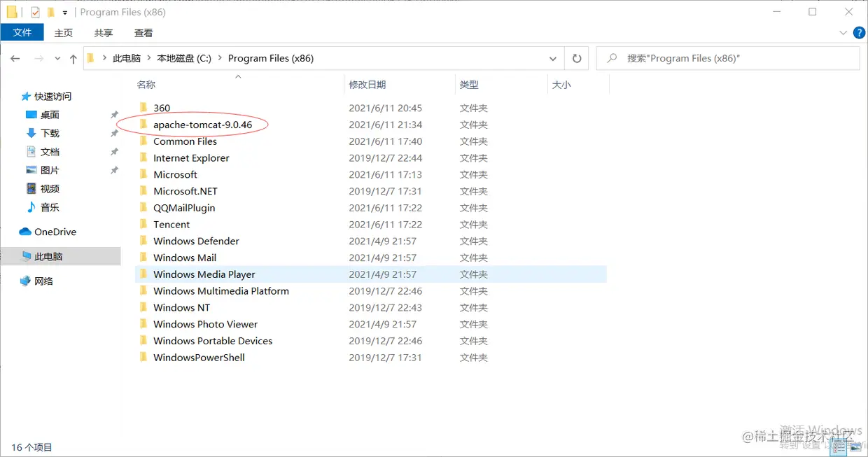
Task: Refresh the Program Files (x86) folder
Action: click(x=577, y=59)
